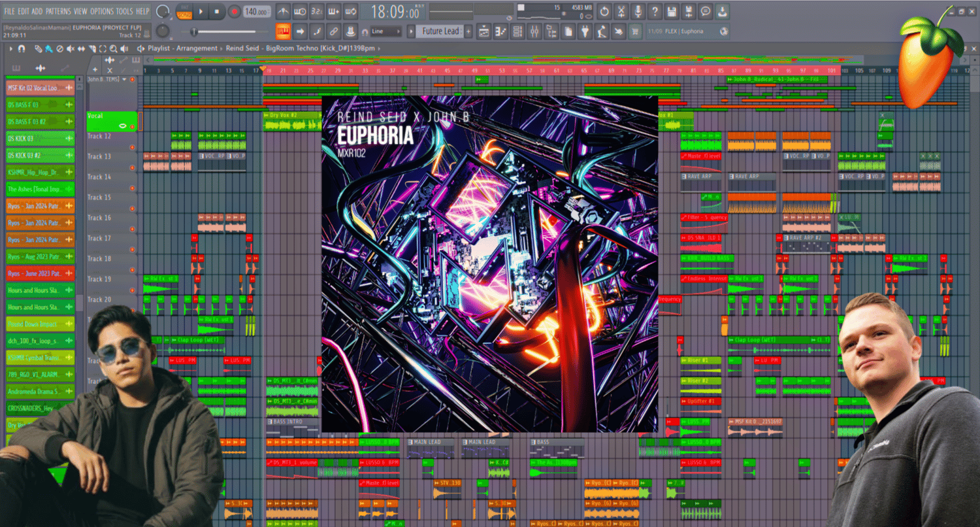Click the question mark help icon
This screenshot has height=527, width=980.
coord(655,12)
